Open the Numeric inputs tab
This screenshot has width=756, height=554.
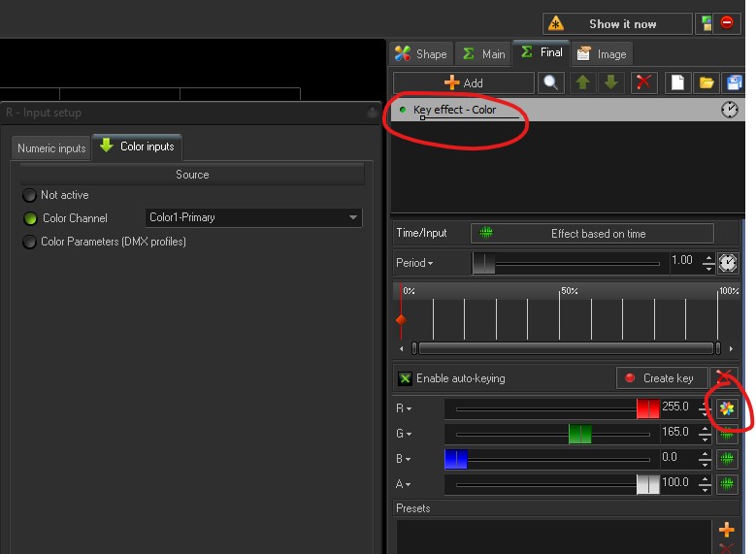51,148
